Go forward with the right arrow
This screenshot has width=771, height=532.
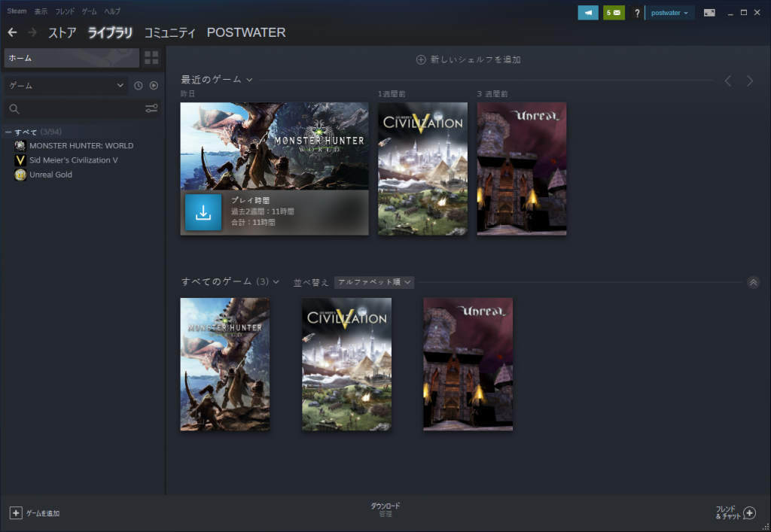(x=32, y=32)
